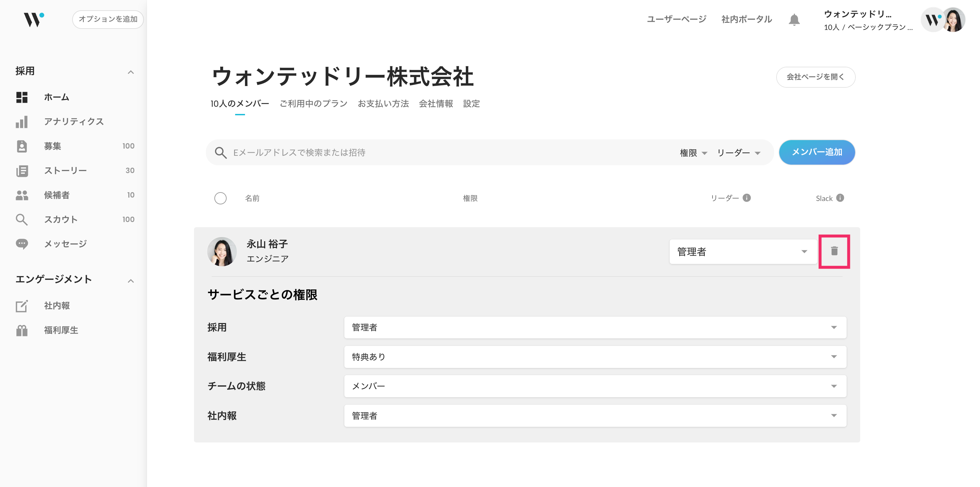Open ストーリー in the sidebar
The image size is (980, 487).
65,171
